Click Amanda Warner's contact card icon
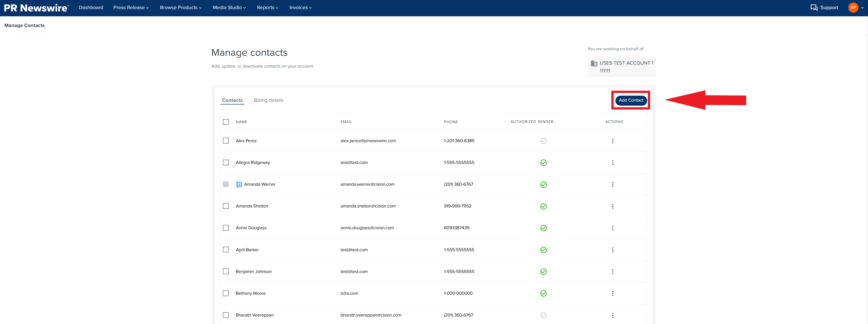The image size is (868, 324). tap(239, 184)
